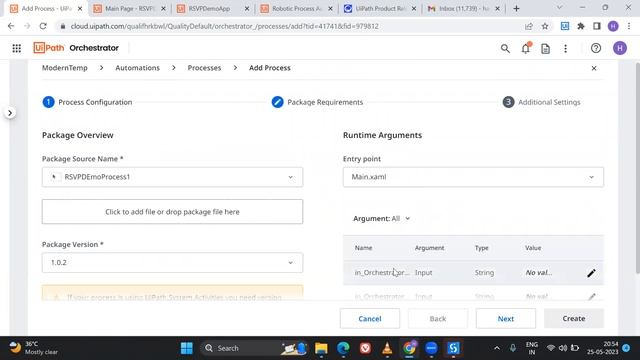Image resolution: width=640 pixels, height=360 pixels.
Task: Open the documents icon in header
Action: [x=545, y=49]
